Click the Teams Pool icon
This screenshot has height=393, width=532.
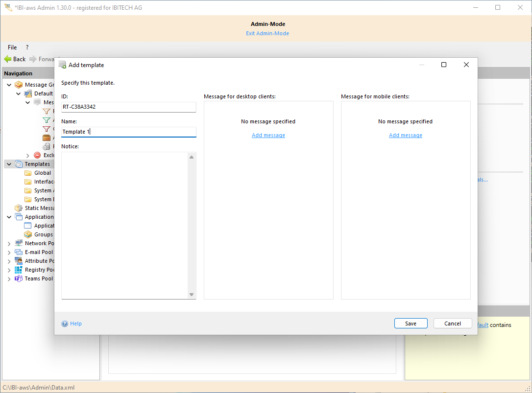(19, 278)
